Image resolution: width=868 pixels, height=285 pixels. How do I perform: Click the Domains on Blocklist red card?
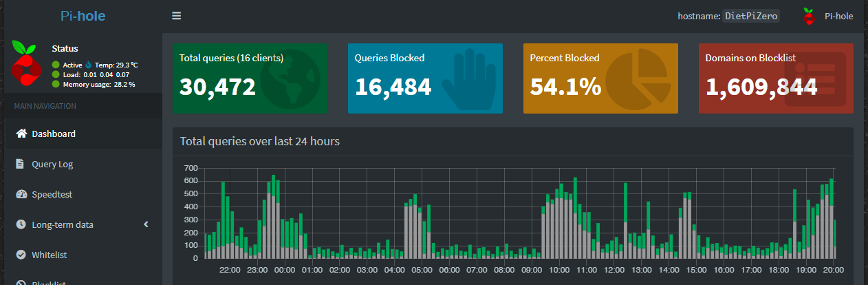tap(776, 78)
